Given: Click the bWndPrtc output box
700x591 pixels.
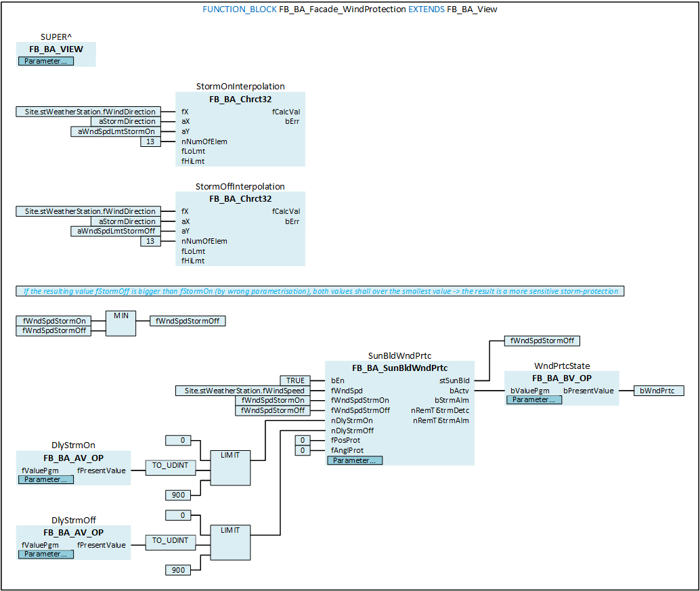Looking at the screenshot, I should (x=659, y=391).
